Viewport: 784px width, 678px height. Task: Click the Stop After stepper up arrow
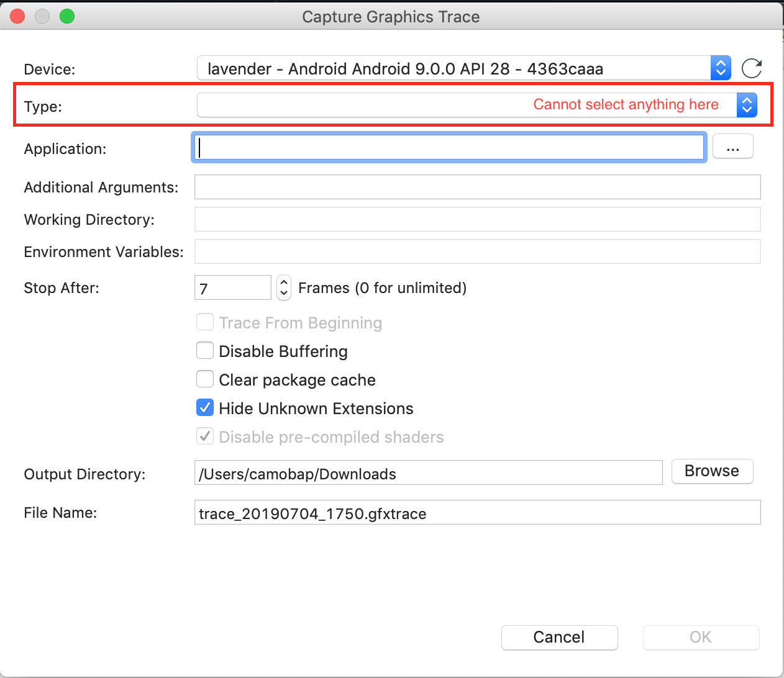283,282
